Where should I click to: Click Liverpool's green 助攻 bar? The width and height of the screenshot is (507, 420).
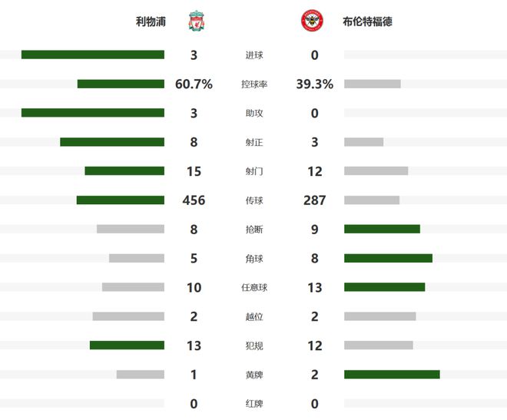pos(93,113)
